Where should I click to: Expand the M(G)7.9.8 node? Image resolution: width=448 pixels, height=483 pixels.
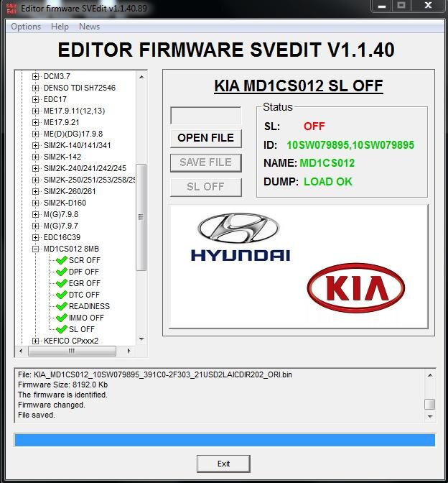[x=35, y=214]
